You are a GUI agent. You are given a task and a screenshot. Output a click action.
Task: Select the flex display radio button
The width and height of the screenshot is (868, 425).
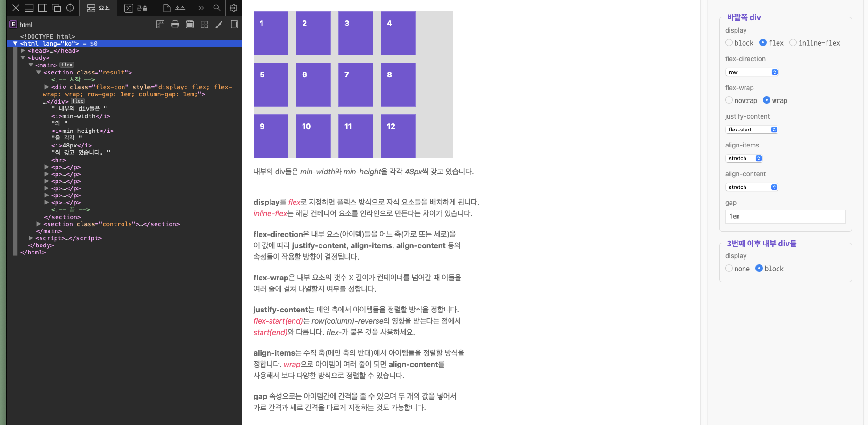click(763, 42)
